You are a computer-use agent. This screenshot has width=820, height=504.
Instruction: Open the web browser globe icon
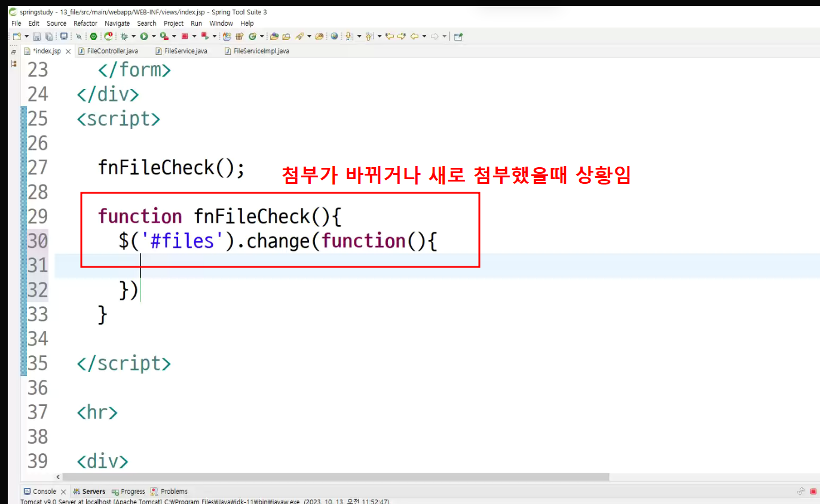click(334, 36)
